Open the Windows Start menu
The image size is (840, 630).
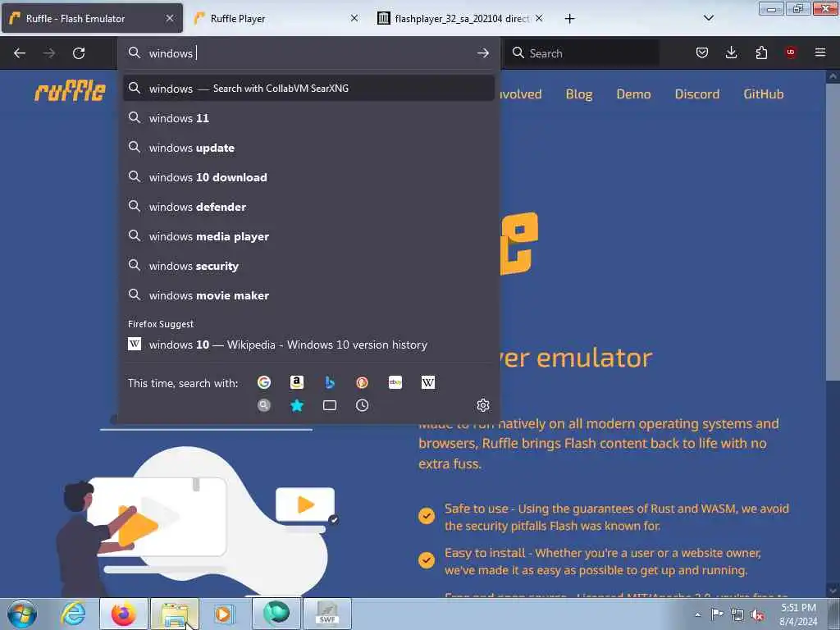coord(21,614)
